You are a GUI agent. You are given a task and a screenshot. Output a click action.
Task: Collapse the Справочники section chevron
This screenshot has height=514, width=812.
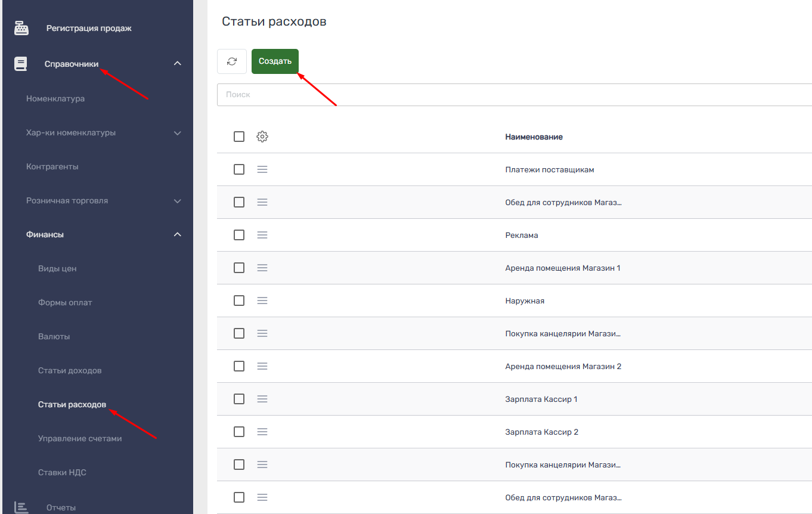pyautogui.click(x=177, y=64)
